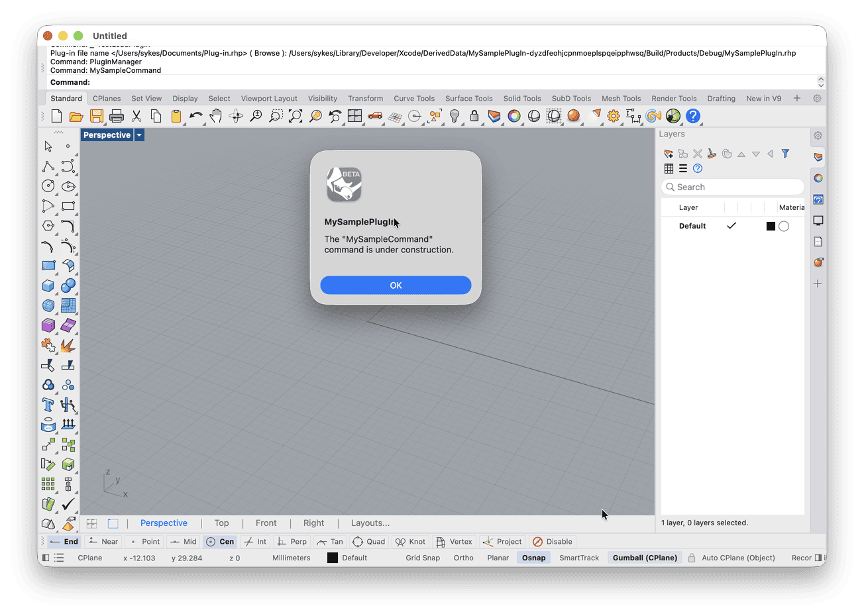Enable the Near object snap
The width and height of the screenshot is (864, 616).
click(103, 542)
